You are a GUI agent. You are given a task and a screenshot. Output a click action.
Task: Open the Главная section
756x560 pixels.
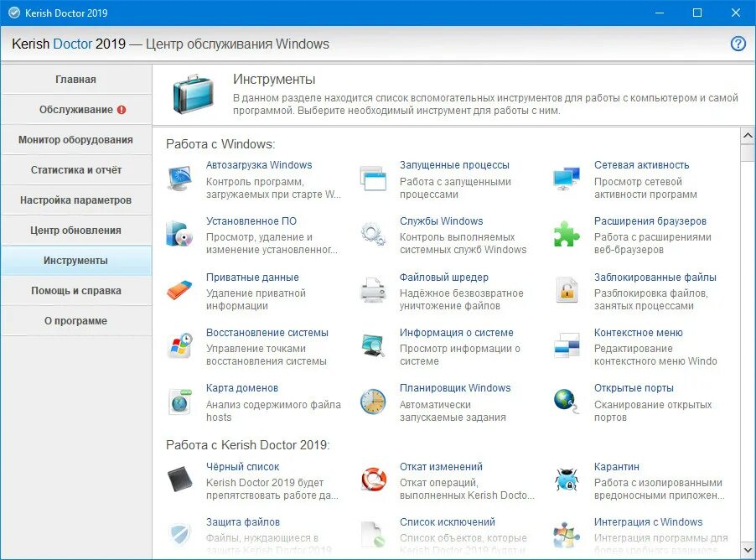75,79
